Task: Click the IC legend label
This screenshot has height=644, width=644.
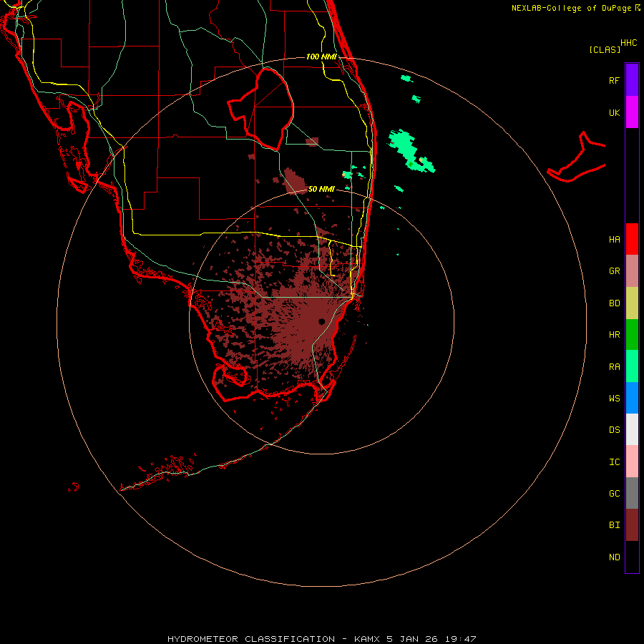Action: [x=614, y=462]
